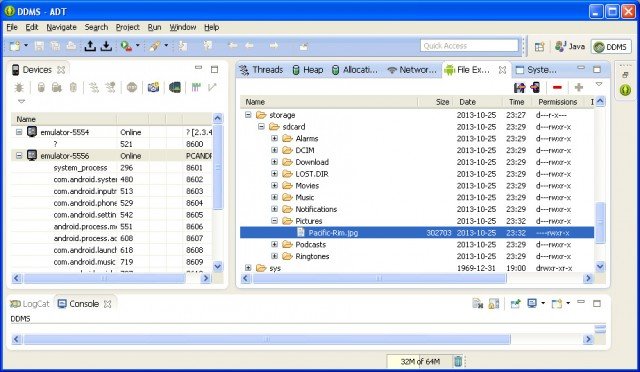640x372 pixels.
Task: Select com.android.music process row
Action: [x=111, y=262]
